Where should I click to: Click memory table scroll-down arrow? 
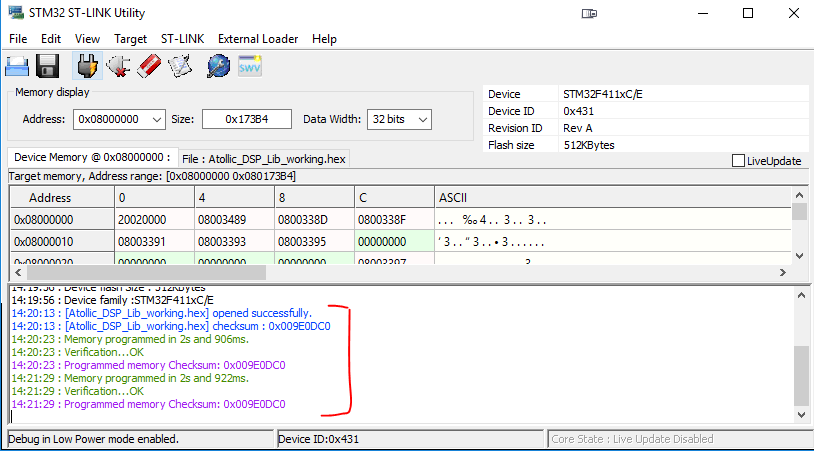799,256
